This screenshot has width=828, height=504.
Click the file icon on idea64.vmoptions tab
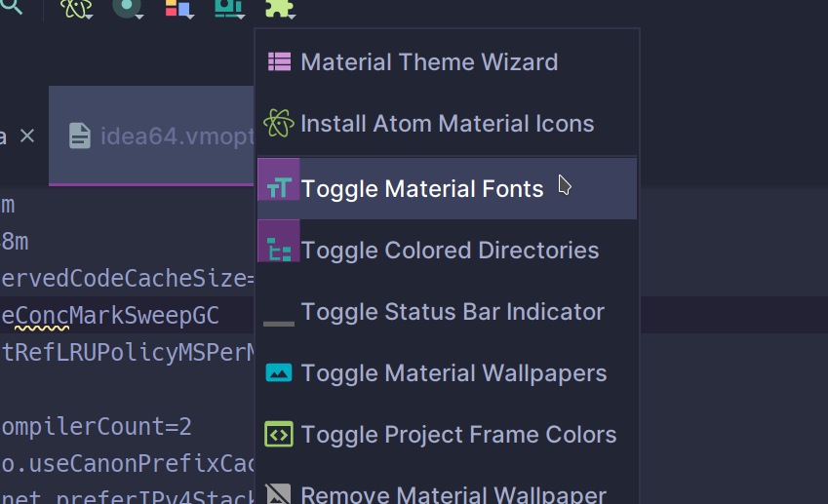[x=80, y=136]
